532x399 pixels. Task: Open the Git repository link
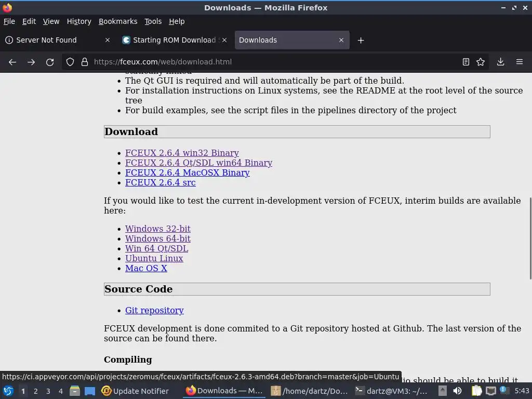click(154, 310)
